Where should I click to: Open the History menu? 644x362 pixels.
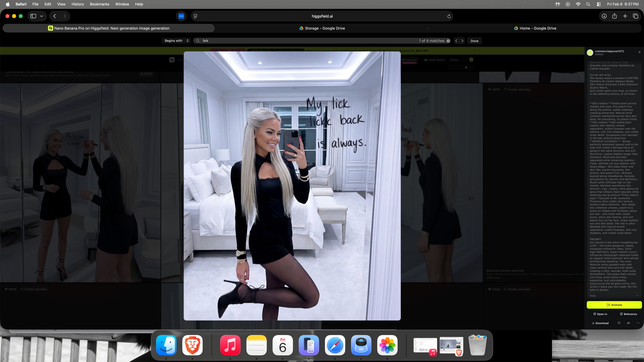click(77, 4)
